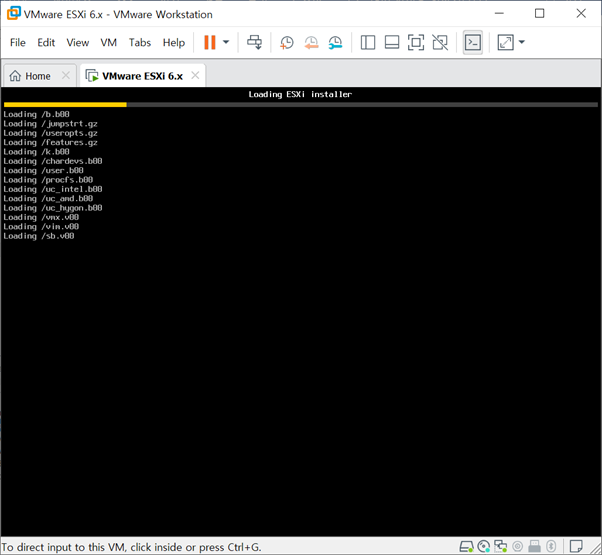Click the 'Loading /vim.v00' console line
Viewport: 602px width, 555px height.
click(41, 226)
